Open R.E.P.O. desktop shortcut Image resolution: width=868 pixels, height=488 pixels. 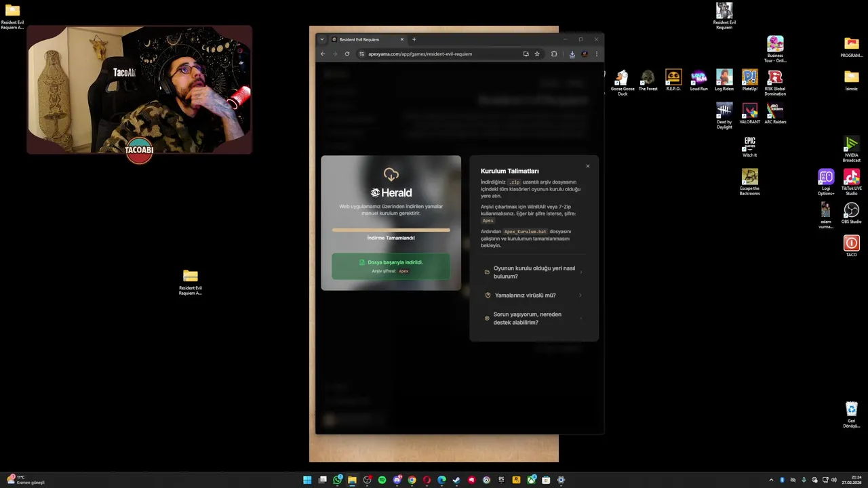(673, 80)
